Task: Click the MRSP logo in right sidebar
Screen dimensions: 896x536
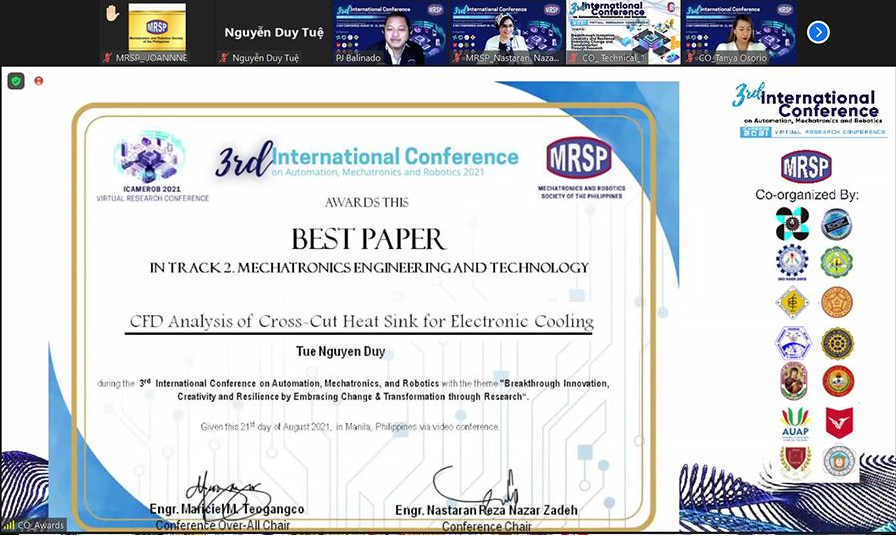Action: point(806,166)
